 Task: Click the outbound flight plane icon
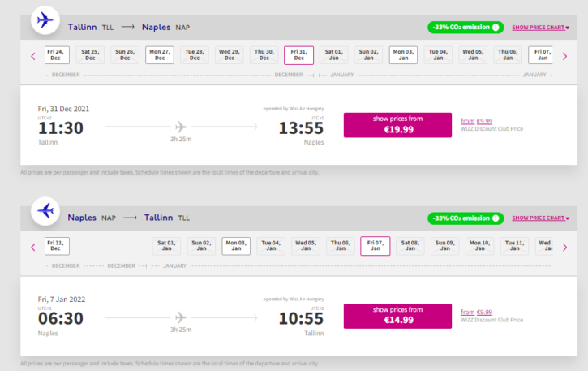(x=45, y=20)
